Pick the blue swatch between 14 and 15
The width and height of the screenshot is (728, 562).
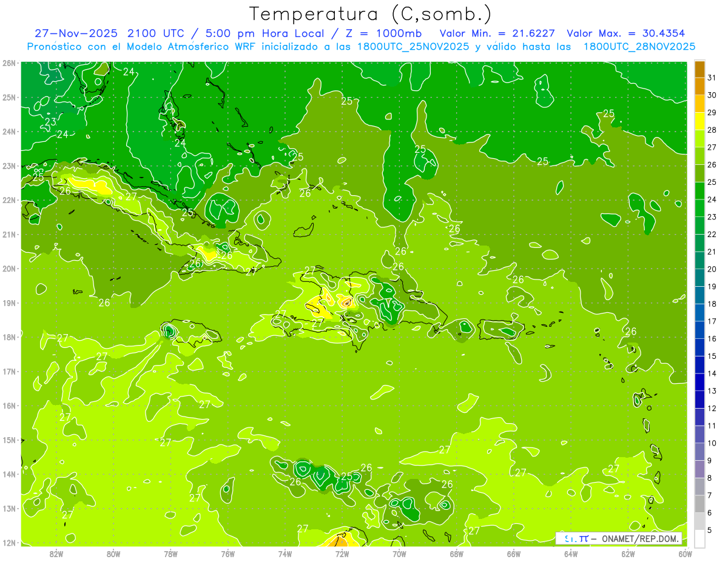[699, 365]
